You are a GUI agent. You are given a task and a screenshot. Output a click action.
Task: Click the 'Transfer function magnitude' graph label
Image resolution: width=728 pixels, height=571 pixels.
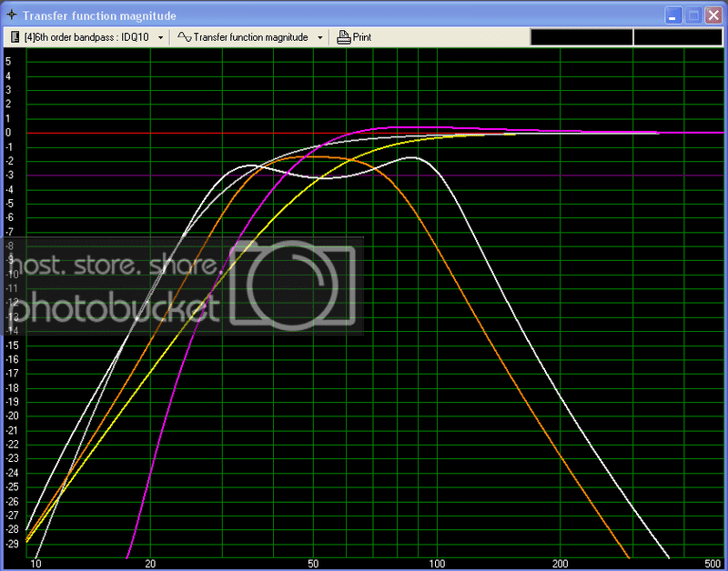pos(251,37)
